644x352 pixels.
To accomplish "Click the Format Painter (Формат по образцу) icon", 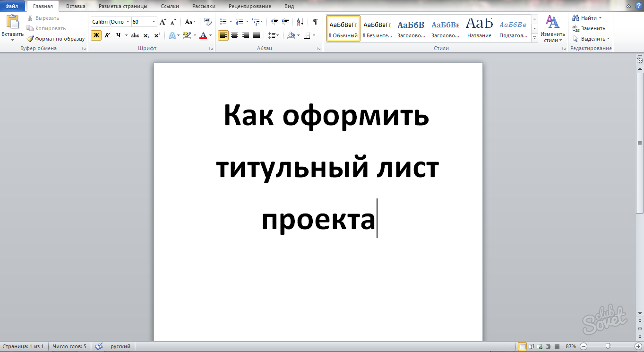I will pyautogui.click(x=31, y=39).
